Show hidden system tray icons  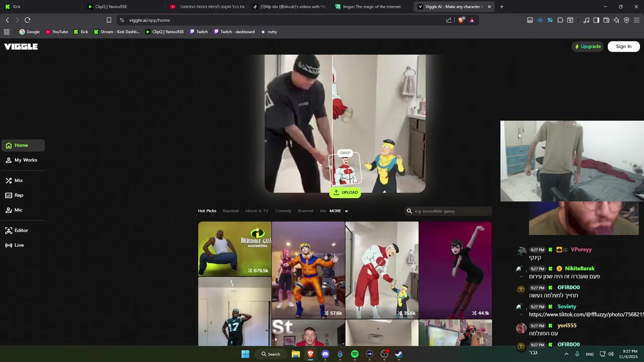[x=567, y=354]
